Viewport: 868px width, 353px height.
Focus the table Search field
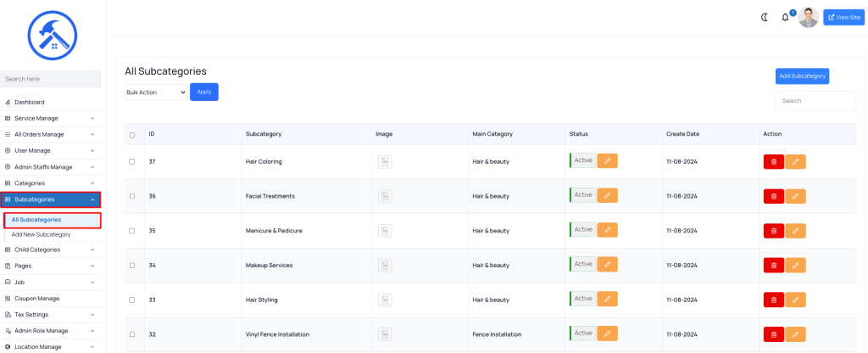click(815, 101)
